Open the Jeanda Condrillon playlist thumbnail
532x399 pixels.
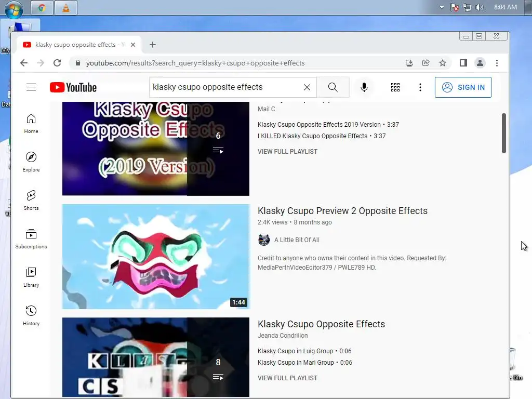point(156,357)
